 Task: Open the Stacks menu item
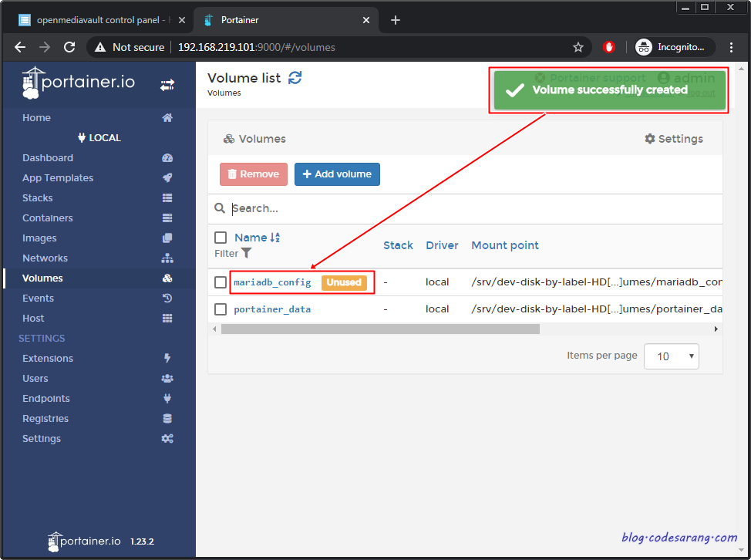pyautogui.click(x=37, y=197)
